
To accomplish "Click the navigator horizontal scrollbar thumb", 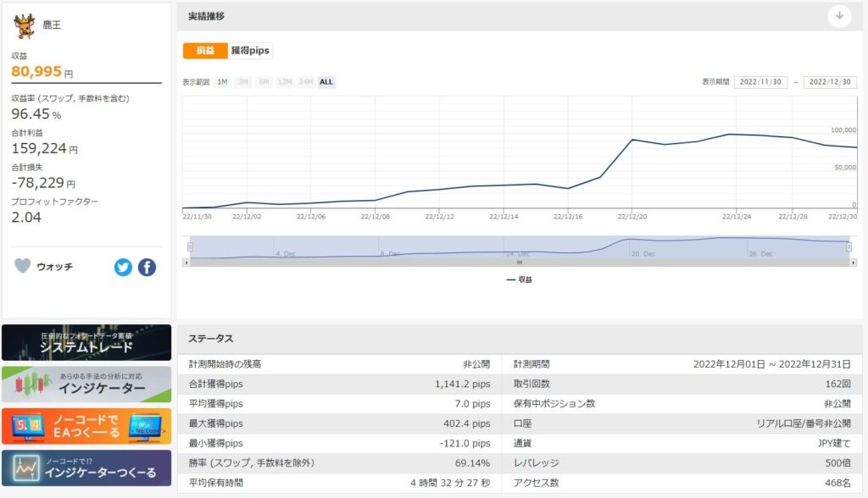I will (520, 263).
